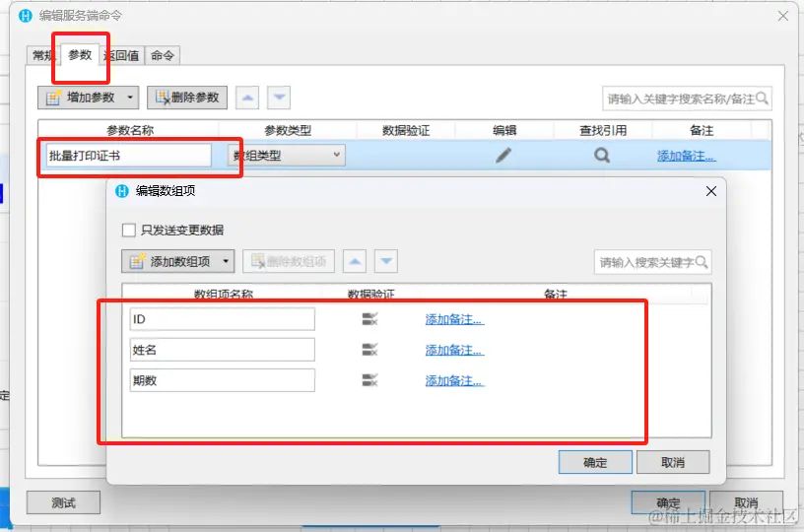Open the 数组类型 parameter type dropdown
Viewport: 804px width, 532px height.
pos(286,156)
